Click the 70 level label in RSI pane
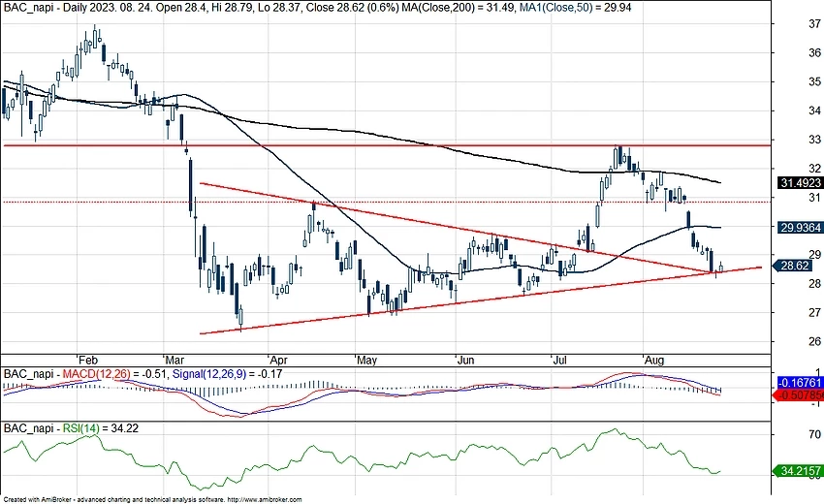This screenshot has height=504, width=824. pyautogui.click(x=815, y=434)
